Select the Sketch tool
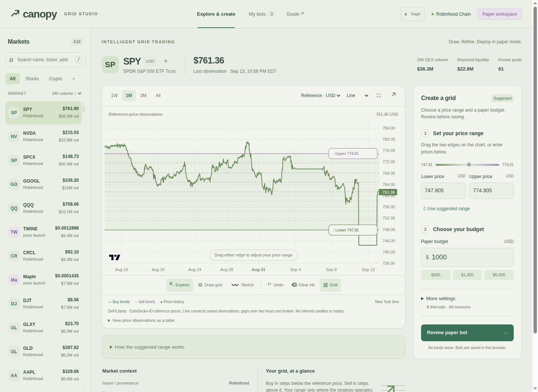The width and height of the screenshot is (538, 392). coord(243,285)
